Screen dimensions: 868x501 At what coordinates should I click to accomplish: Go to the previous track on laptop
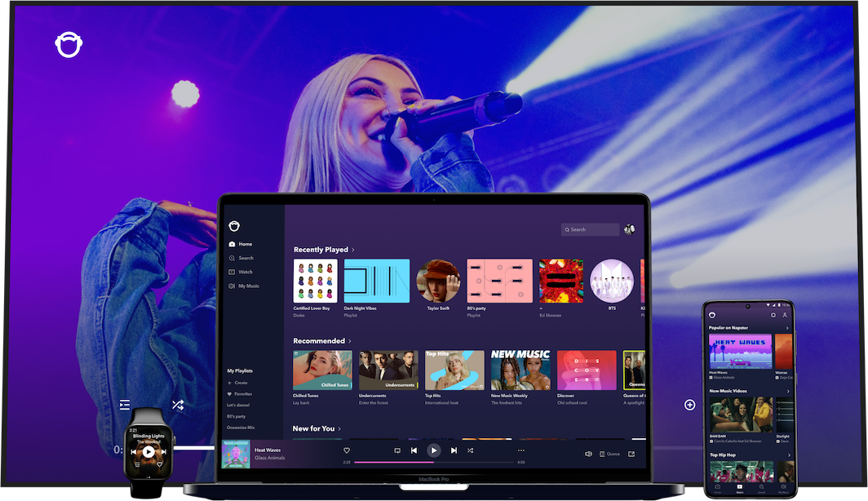click(414, 450)
